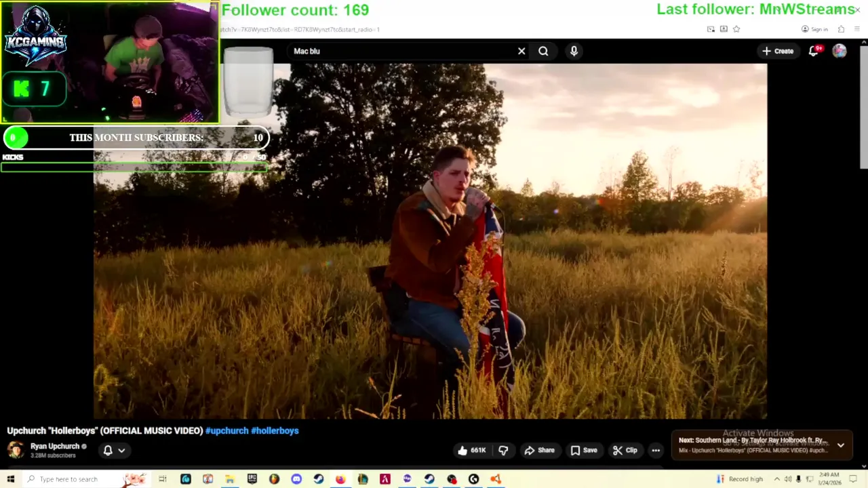Open Firefox from taskbar
Image resolution: width=868 pixels, height=488 pixels.
click(340, 479)
